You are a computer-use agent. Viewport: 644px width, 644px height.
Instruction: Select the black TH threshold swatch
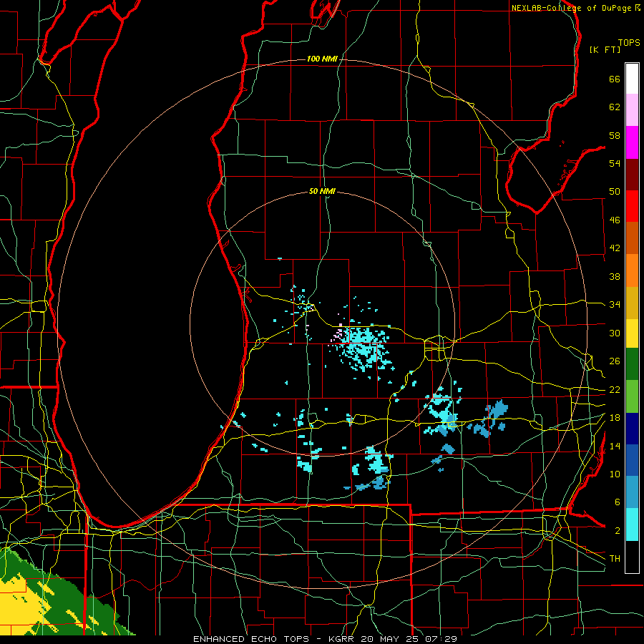pos(632,557)
